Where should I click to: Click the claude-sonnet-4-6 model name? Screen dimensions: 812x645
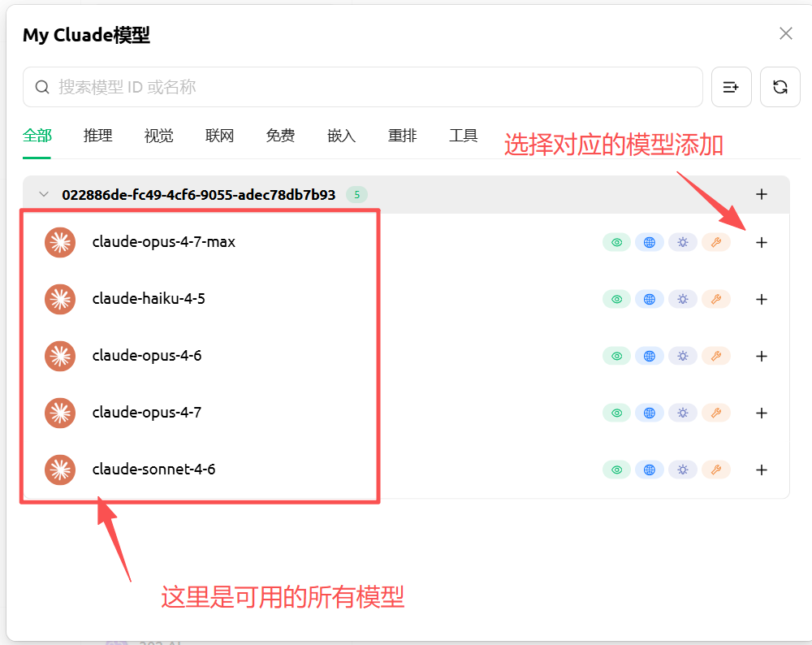click(153, 470)
